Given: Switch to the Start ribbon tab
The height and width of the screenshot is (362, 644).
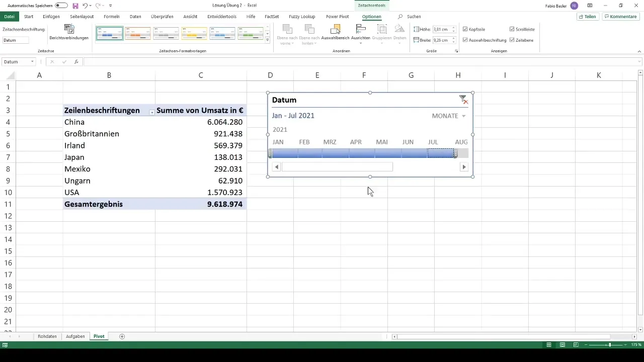Looking at the screenshot, I should tap(29, 17).
